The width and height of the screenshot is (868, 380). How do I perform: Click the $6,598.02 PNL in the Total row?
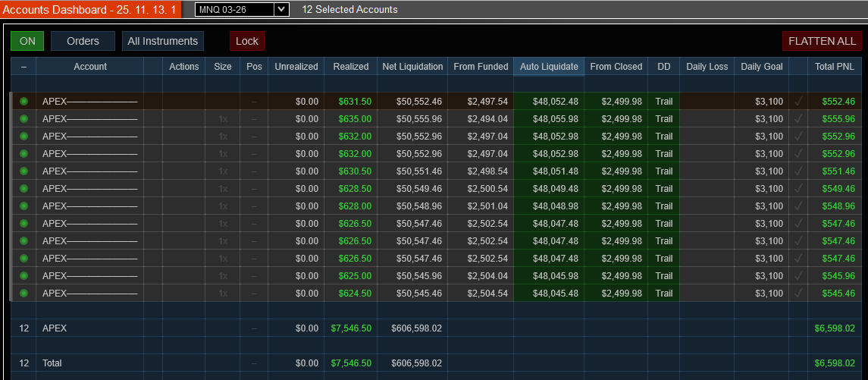coord(835,363)
